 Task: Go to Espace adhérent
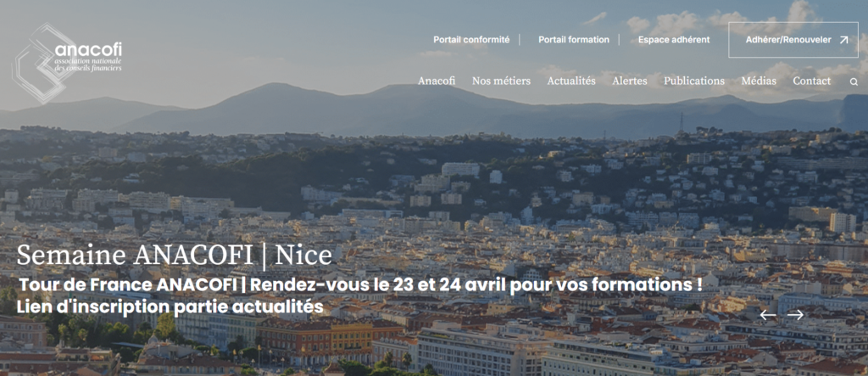pos(674,40)
